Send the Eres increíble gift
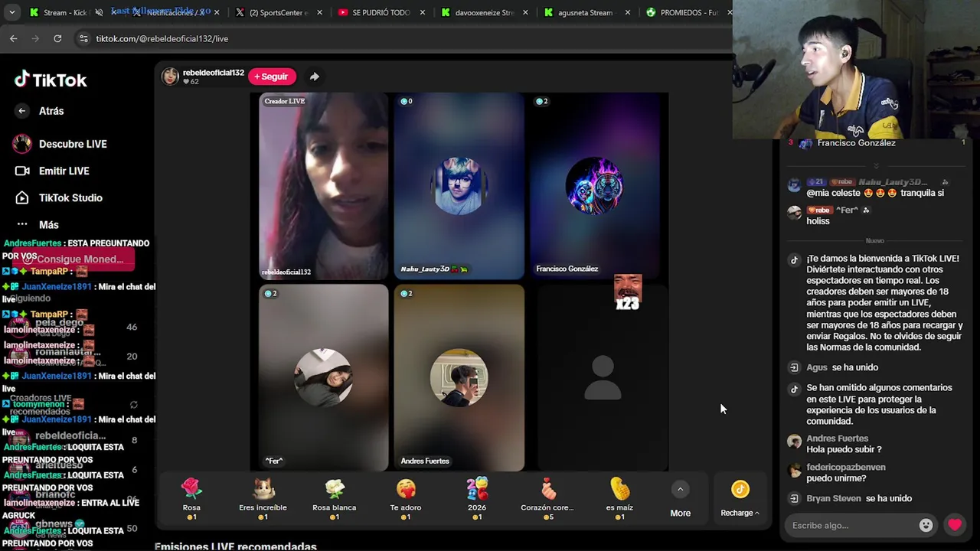Image resolution: width=980 pixels, height=551 pixels. (263, 498)
